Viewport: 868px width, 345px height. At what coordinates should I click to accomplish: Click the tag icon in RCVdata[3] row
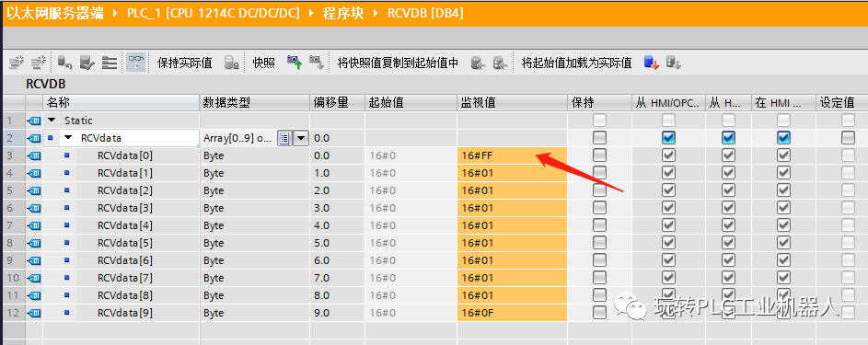tap(34, 208)
